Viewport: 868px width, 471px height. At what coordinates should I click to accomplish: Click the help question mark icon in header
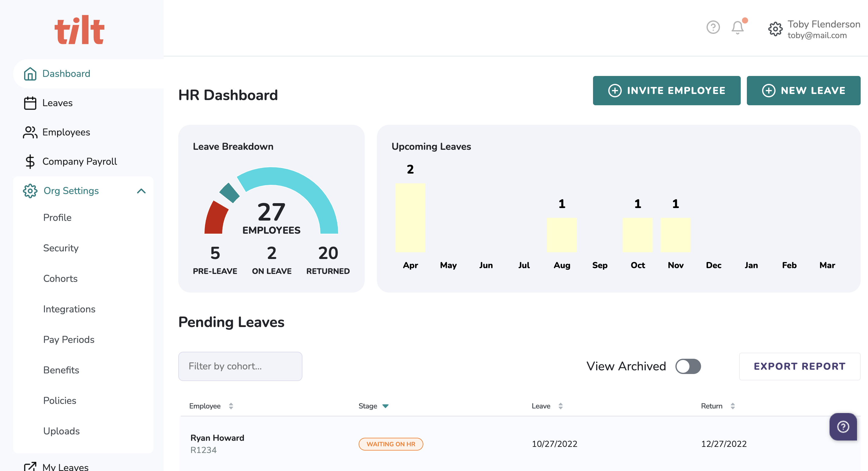[713, 27]
